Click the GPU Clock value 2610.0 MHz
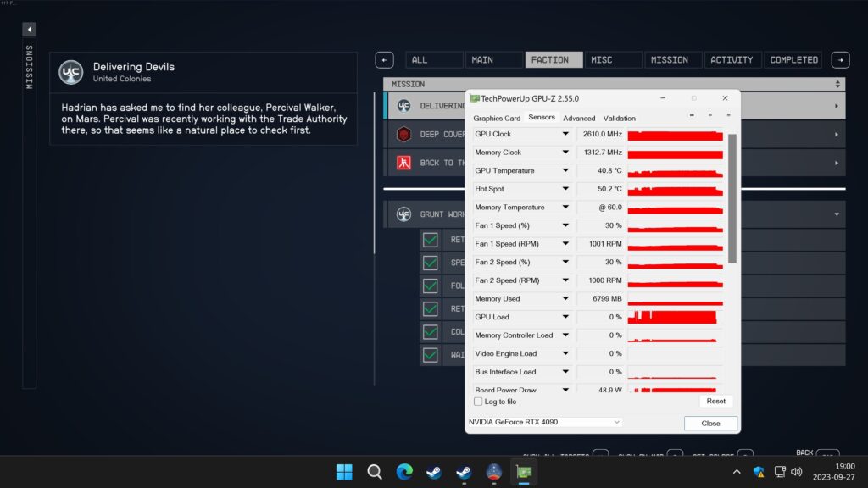Screen dimensions: 868x488 tap(602, 134)
